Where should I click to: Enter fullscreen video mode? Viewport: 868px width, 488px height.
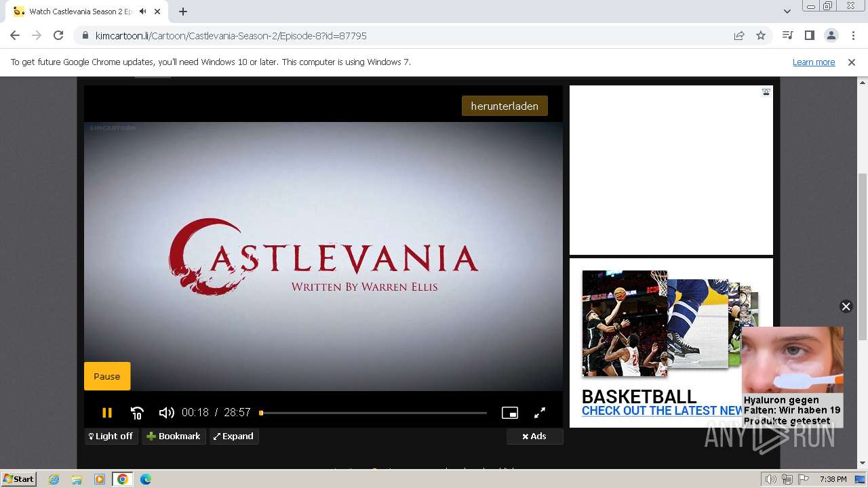(x=540, y=413)
